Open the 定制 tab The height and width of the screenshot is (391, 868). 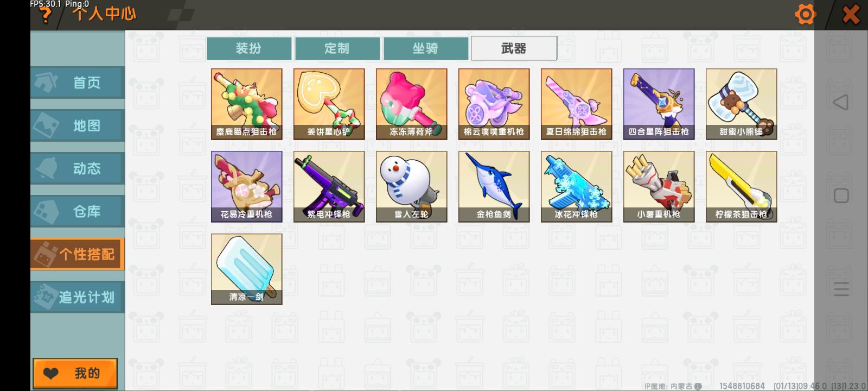pyautogui.click(x=337, y=48)
